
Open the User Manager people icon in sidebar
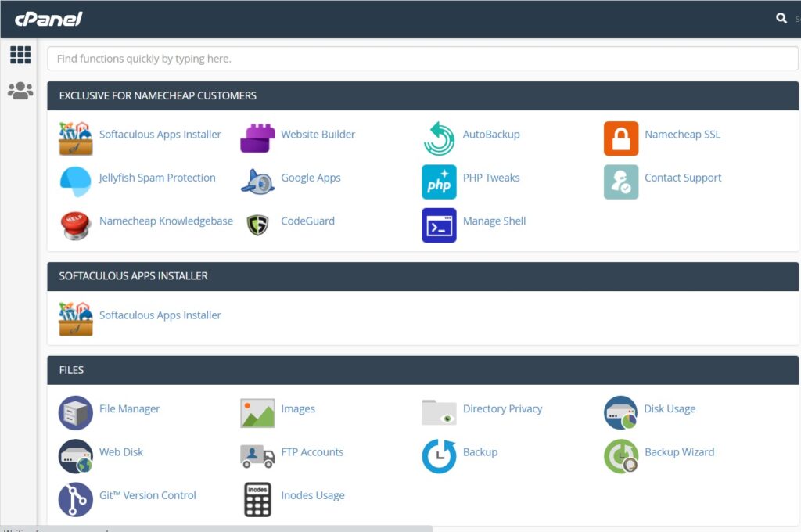click(x=20, y=91)
